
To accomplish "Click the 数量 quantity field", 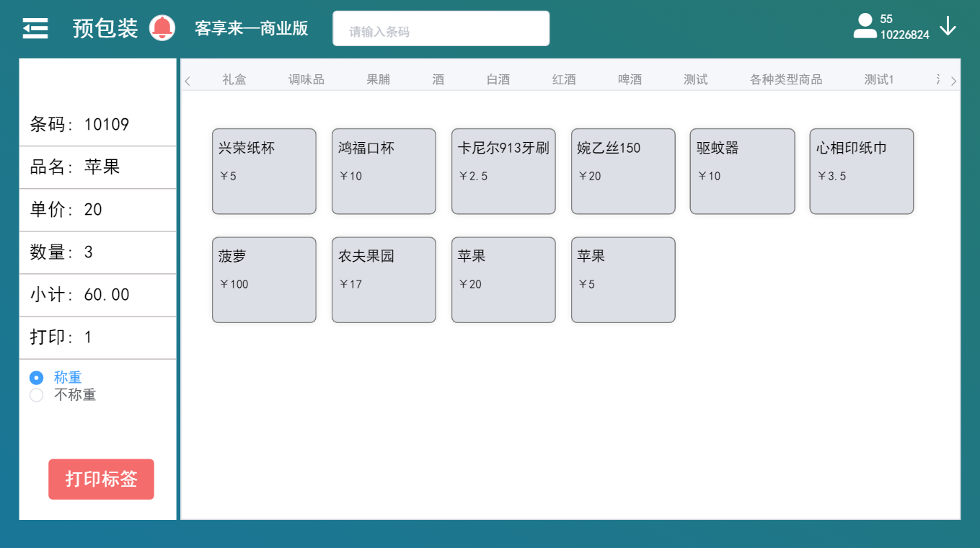I will point(97,252).
